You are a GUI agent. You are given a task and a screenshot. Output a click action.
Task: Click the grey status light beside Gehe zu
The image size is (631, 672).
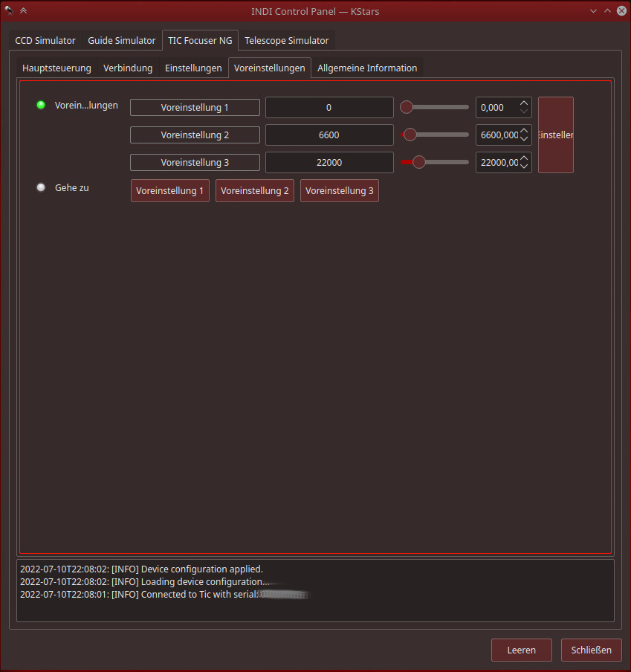(x=41, y=187)
